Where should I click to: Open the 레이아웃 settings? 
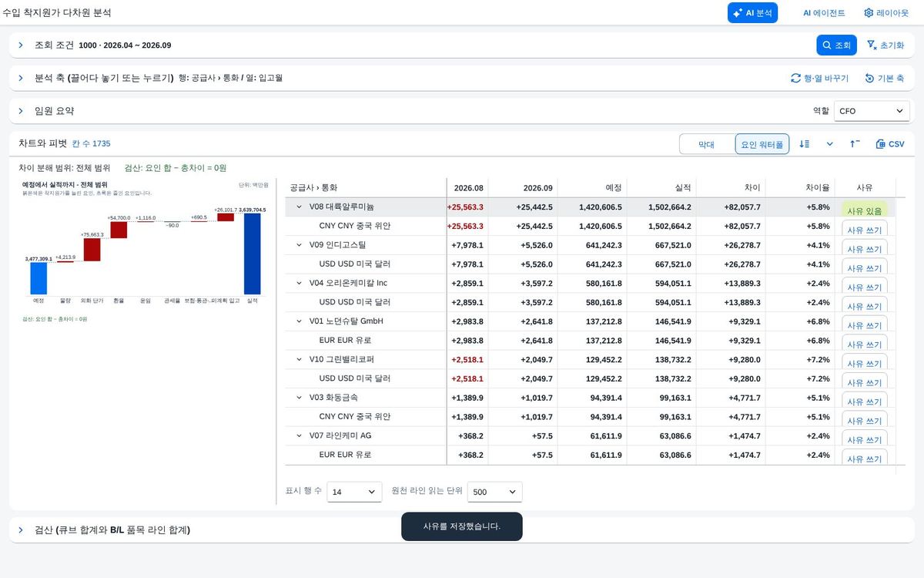coord(886,12)
